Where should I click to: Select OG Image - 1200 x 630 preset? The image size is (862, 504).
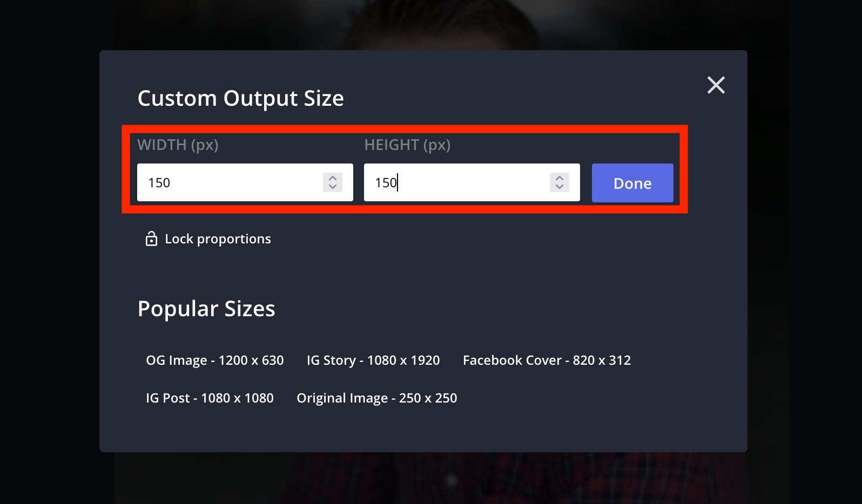(214, 360)
